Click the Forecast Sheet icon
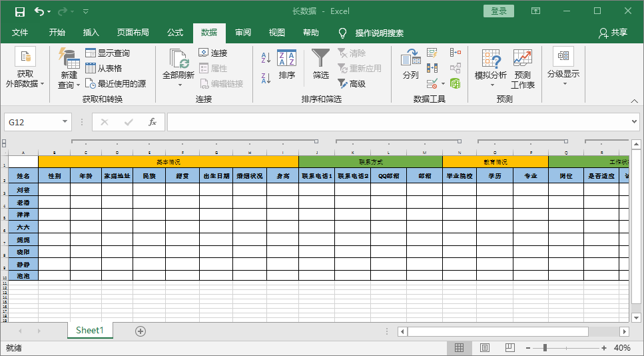The height and width of the screenshot is (356, 644). [x=523, y=69]
